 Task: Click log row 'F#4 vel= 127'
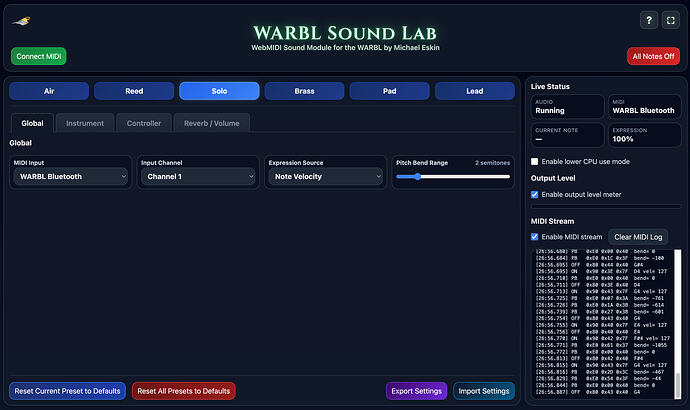(603, 338)
